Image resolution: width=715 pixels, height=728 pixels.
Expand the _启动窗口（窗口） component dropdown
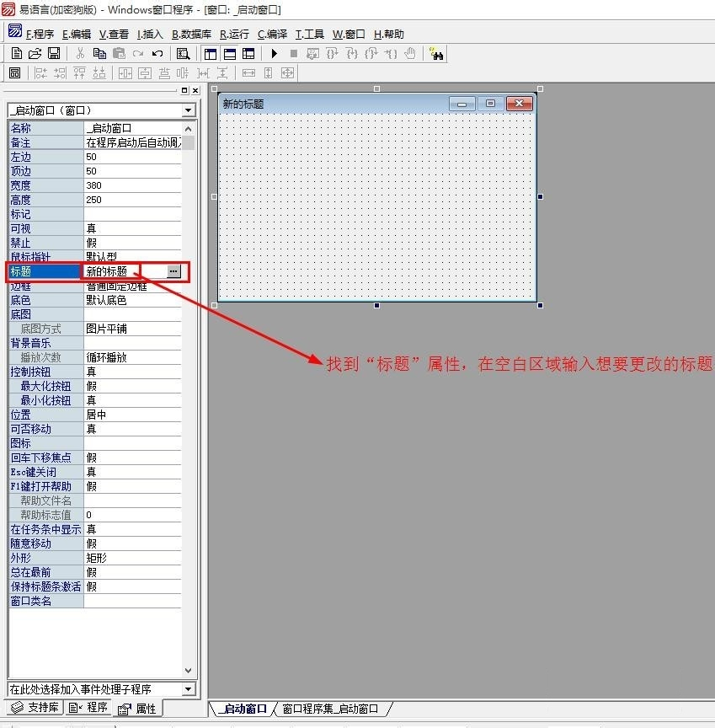188,110
